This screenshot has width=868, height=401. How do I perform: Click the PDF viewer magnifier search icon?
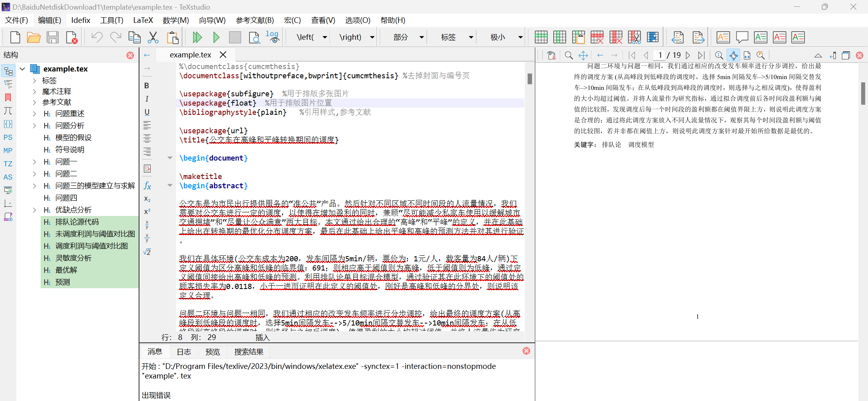pyautogui.click(x=569, y=55)
